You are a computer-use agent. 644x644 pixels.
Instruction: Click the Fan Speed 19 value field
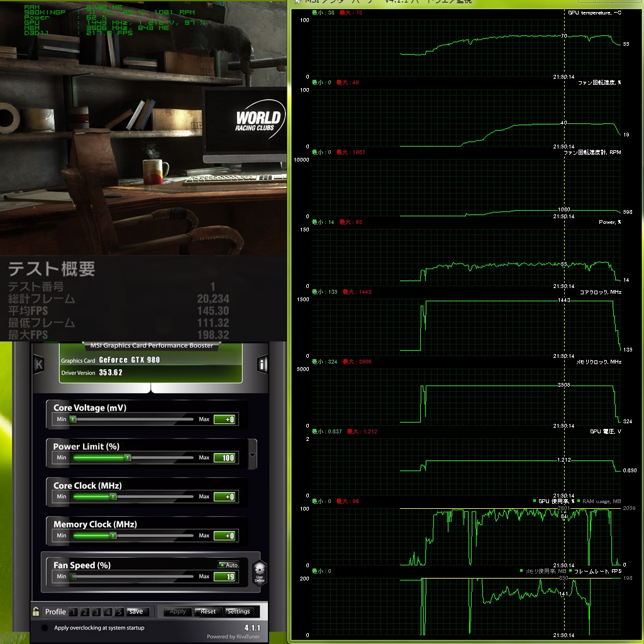click(225, 577)
